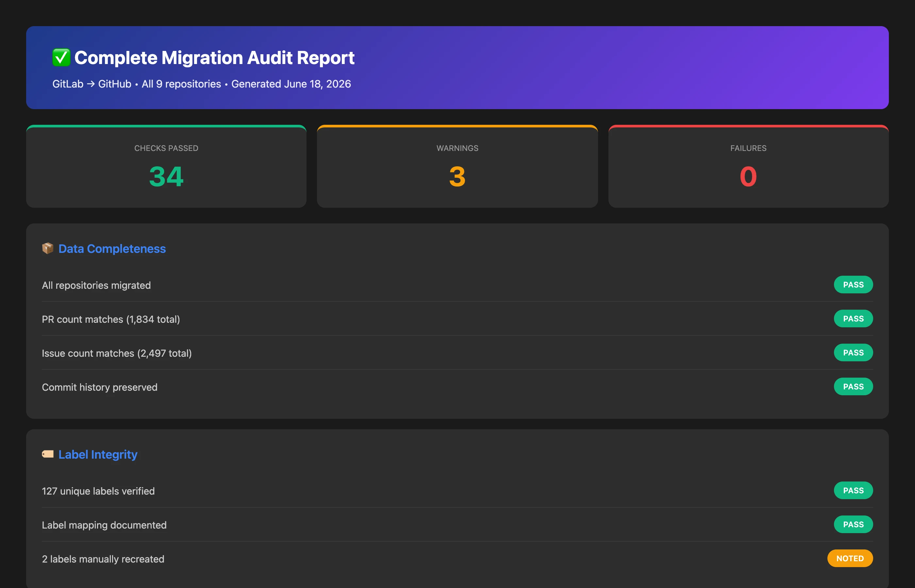Click '2 labels manually recreated' row text
Viewport: 915px width, 588px height.
(103, 559)
